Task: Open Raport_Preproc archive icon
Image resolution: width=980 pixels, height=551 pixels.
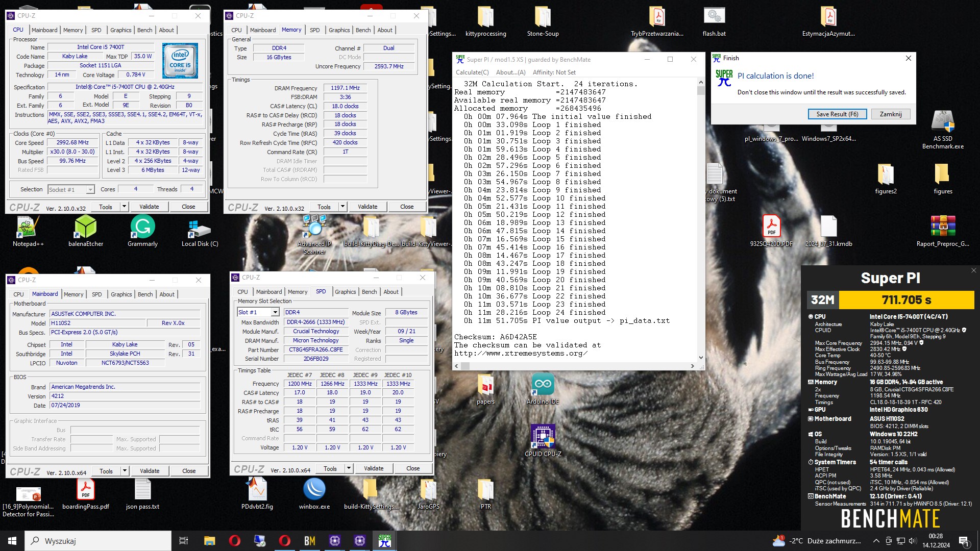Action: point(943,231)
